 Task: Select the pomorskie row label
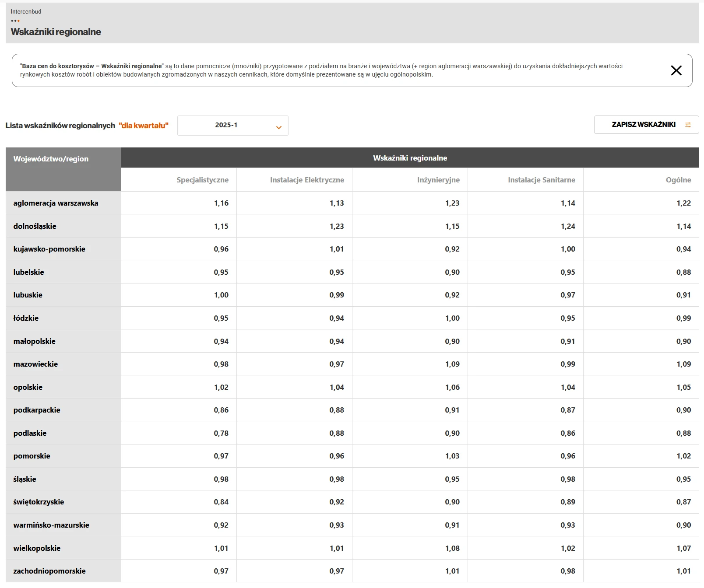pyautogui.click(x=32, y=456)
